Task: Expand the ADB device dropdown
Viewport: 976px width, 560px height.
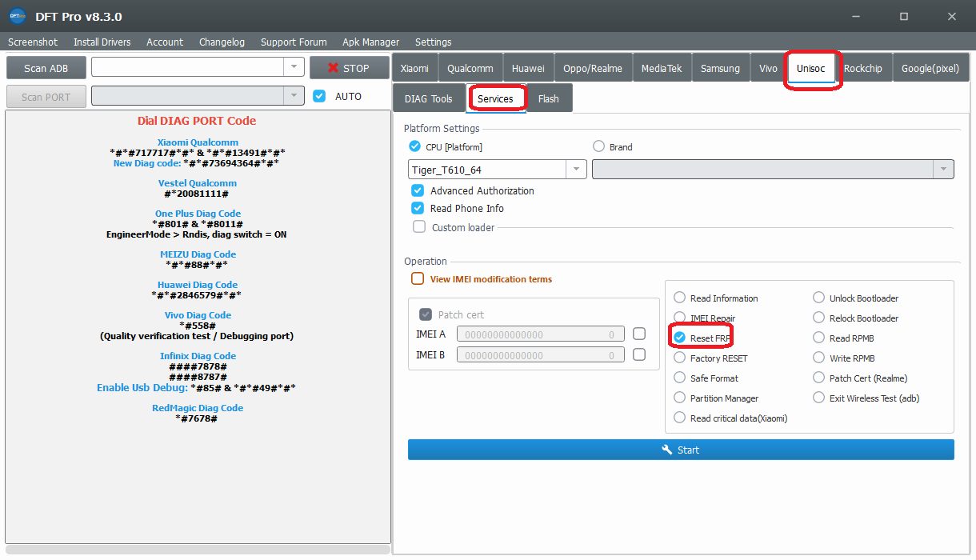Action: 294,67
